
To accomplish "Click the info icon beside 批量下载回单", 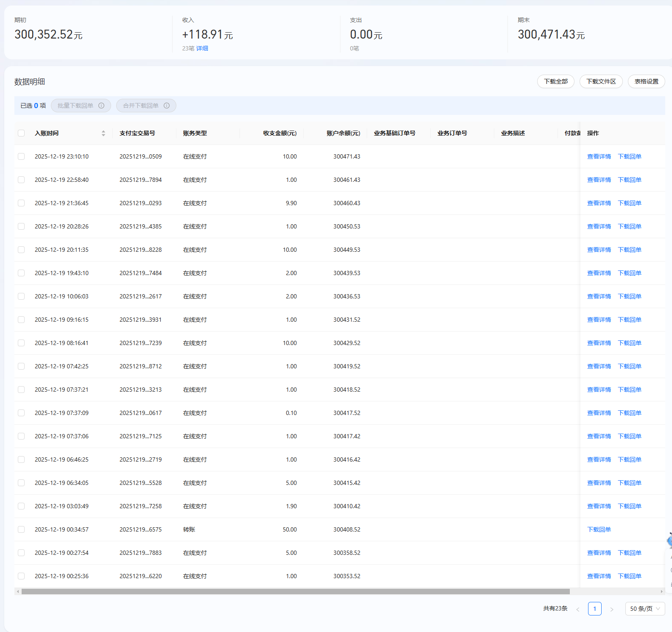I will point(101,106).
